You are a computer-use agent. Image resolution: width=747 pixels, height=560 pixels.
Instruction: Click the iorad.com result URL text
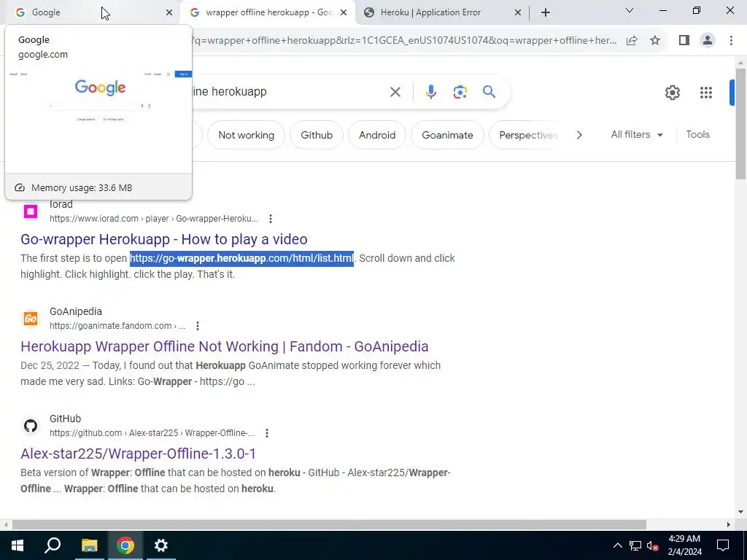tap(154, 219)
